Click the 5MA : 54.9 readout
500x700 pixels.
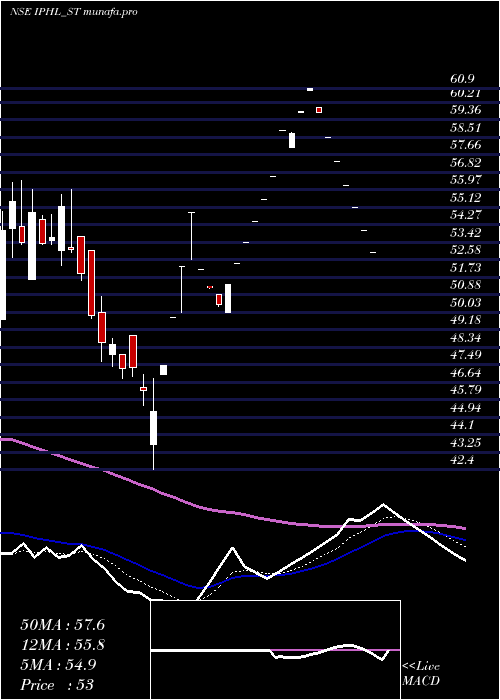coord(57,665)
